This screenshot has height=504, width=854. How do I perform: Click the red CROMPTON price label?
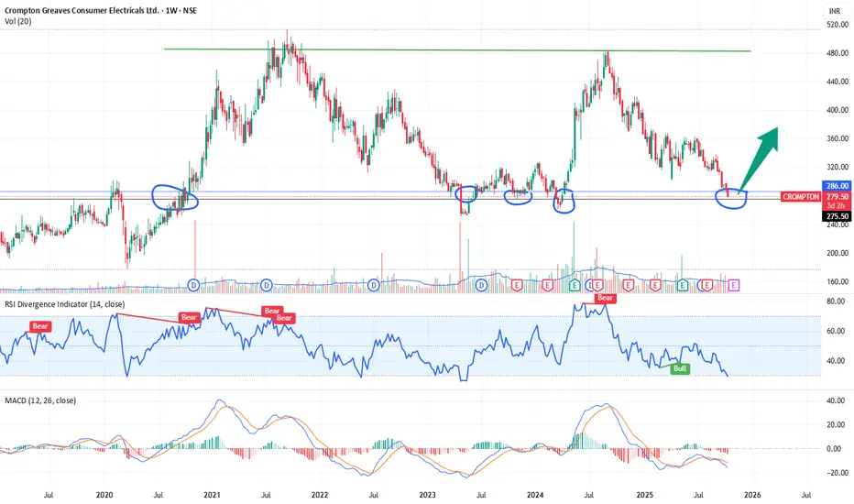[x=801, y=197]
